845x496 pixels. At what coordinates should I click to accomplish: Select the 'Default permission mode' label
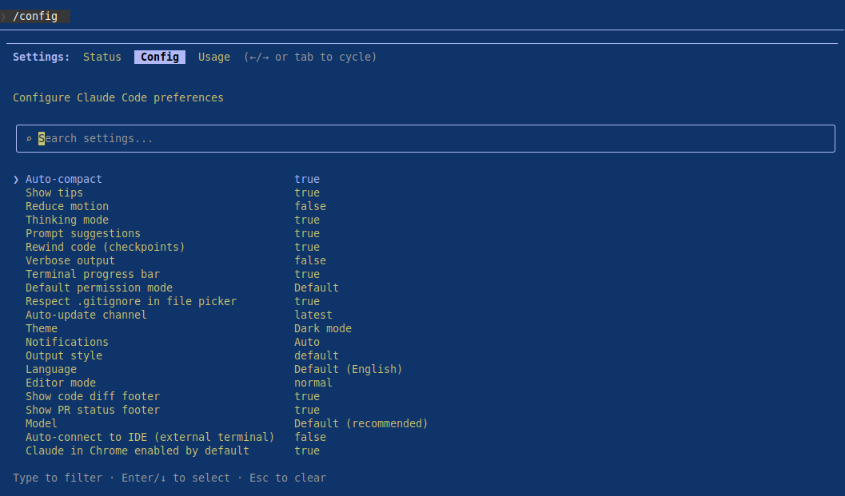click(99, 288)
